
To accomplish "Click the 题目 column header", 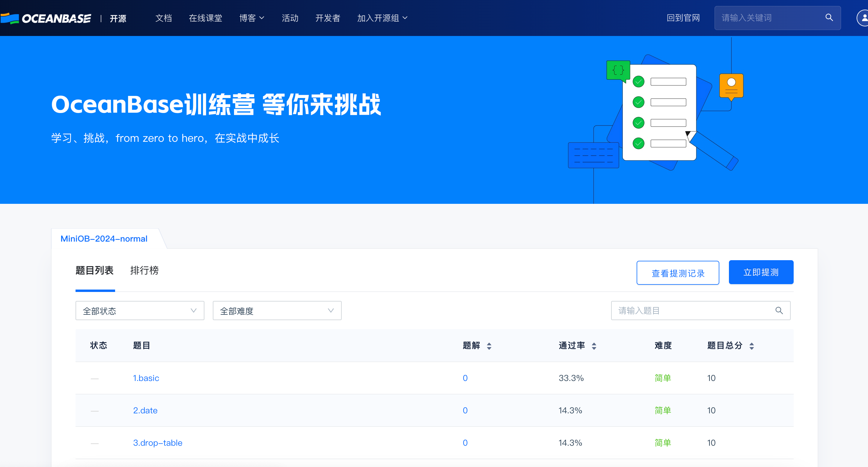I will click(x=141, y=345).
